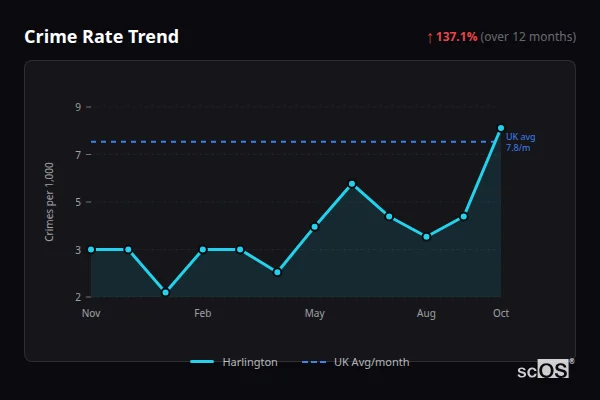Click the March data point at value 3
The height and width of the screenshot is (400, 600).
[240, 250]
